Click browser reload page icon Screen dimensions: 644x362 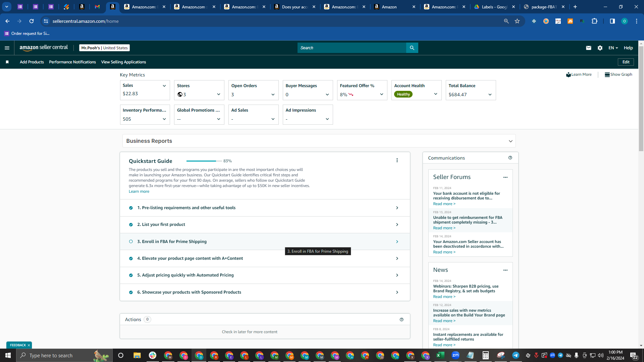(x=32, y=21)
